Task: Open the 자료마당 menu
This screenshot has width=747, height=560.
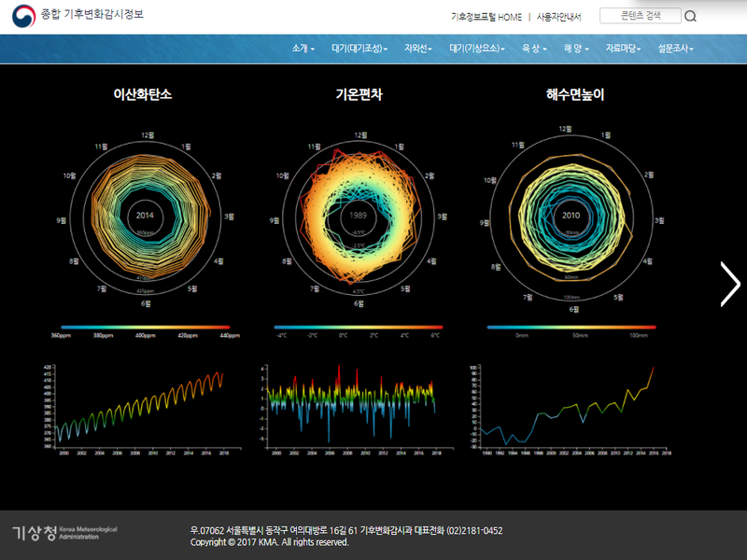Action: pos(623,49)
